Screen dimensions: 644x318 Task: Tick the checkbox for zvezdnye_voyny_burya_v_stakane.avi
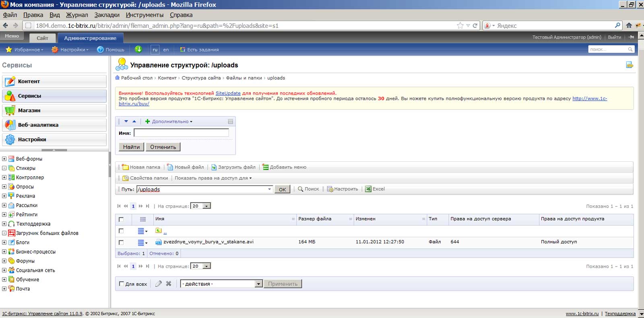pyautogui.click(x=121, y=242)
